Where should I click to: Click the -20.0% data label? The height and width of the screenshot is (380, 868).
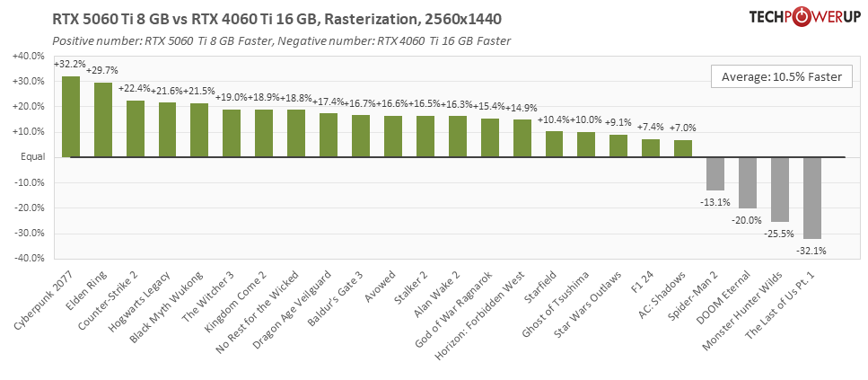tap(748, 220)
